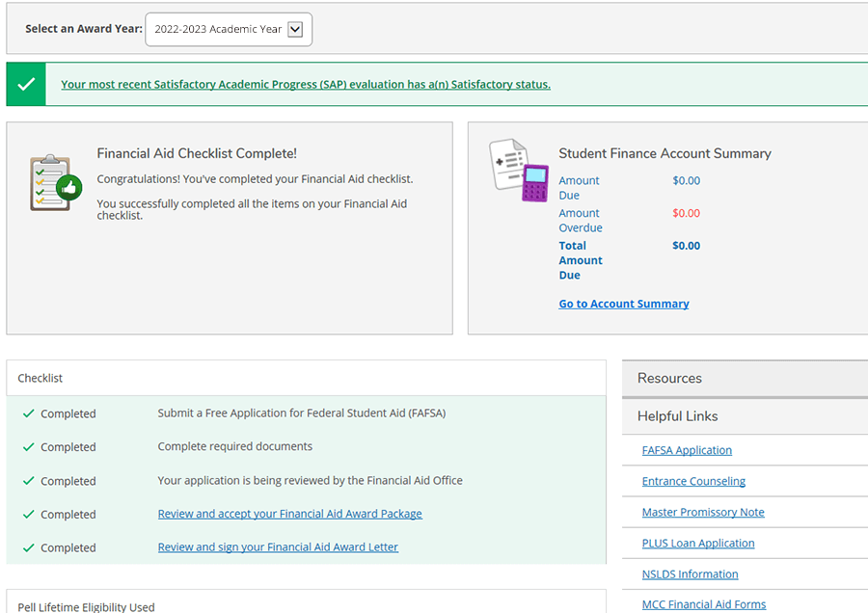Screen dimensions: 868x613
Task: Open Review and sign Financial Aid Award Letter
Action: (x=278, y=547)
